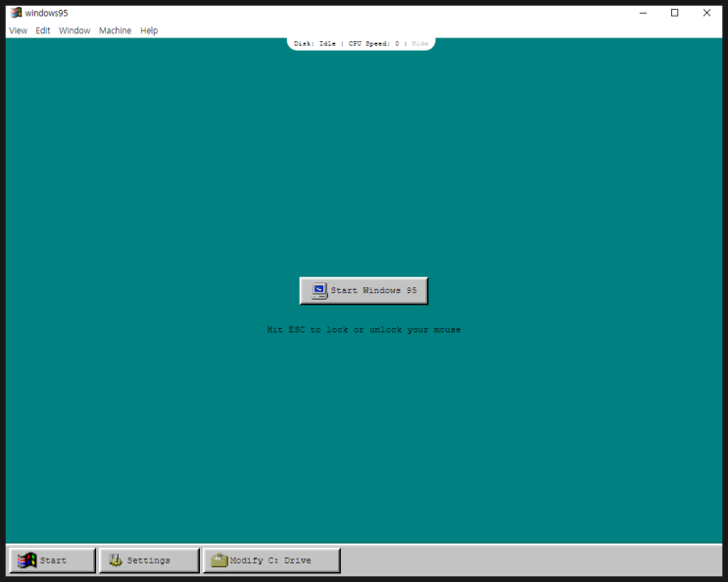Click the windows95 app icon in title bar
728x582 pixels.
[x=17, y=13]
